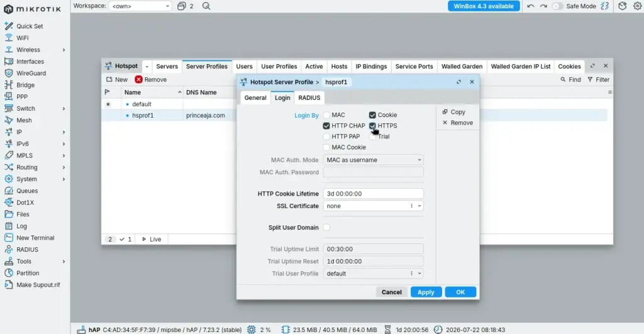This screenshot has width=644, height=334.
Task: Open the IP Bindings tab
Action: 371,66
